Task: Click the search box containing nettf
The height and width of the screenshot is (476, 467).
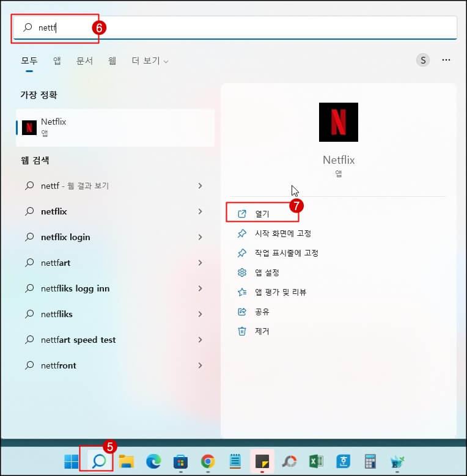Action: 235,27
